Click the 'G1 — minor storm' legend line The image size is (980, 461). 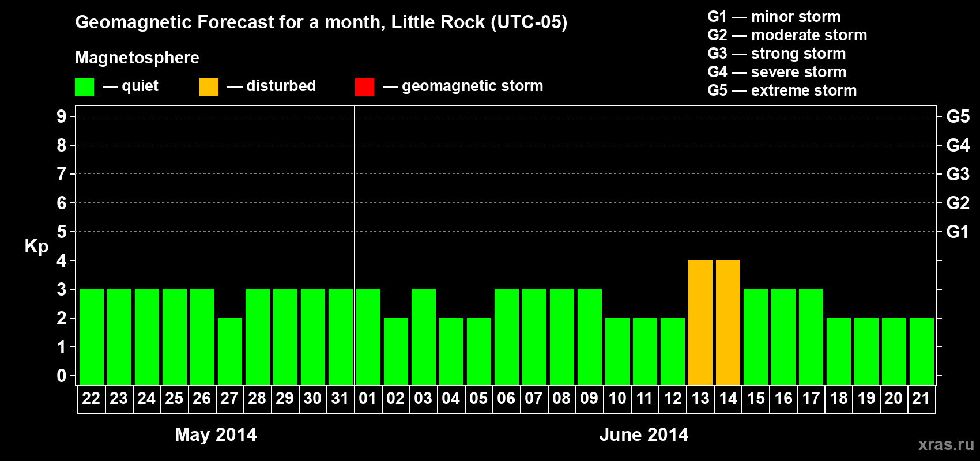click(x=774, y=17)
